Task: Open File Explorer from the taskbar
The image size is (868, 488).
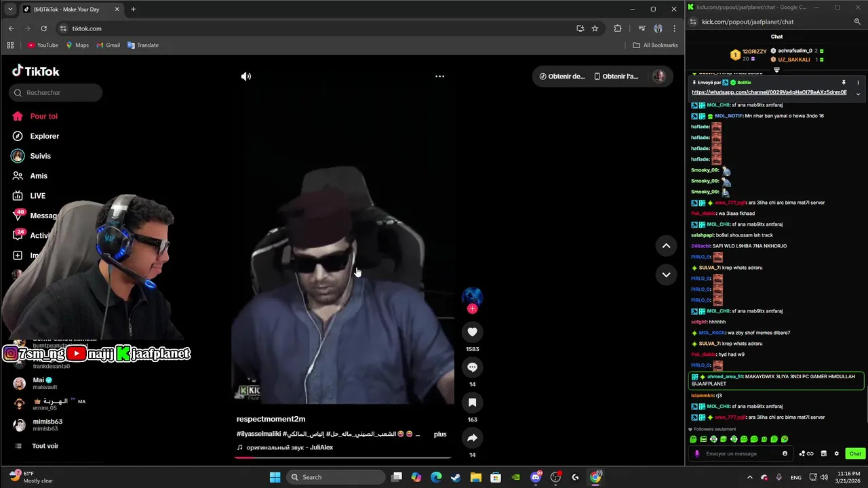Action: pos(475,477)
